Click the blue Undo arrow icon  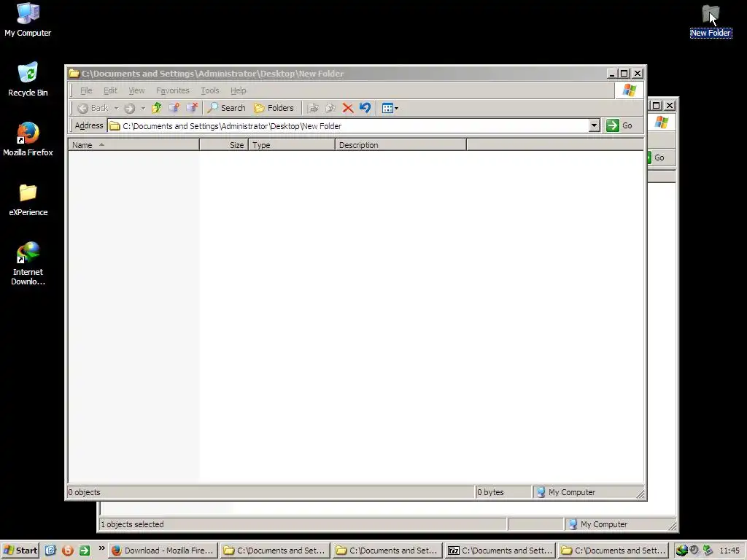pyautogui.click(x=365, y=108)
